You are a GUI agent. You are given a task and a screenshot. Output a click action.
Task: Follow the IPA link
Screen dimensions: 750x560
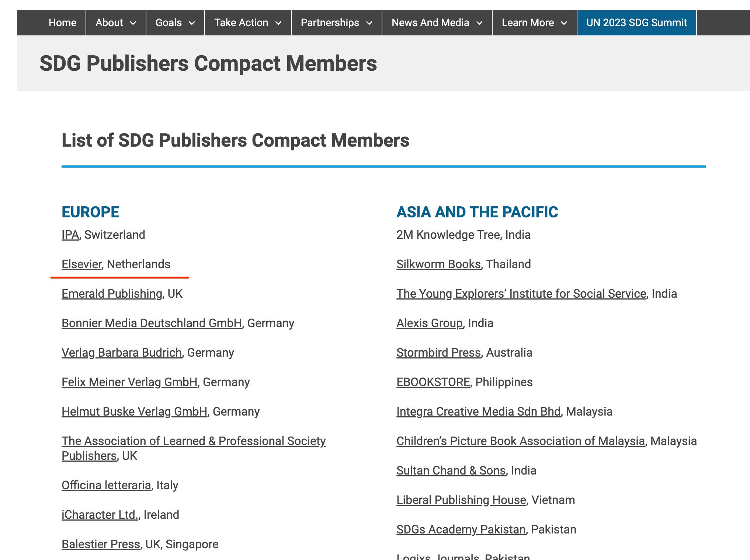click(x=70, y=235)
